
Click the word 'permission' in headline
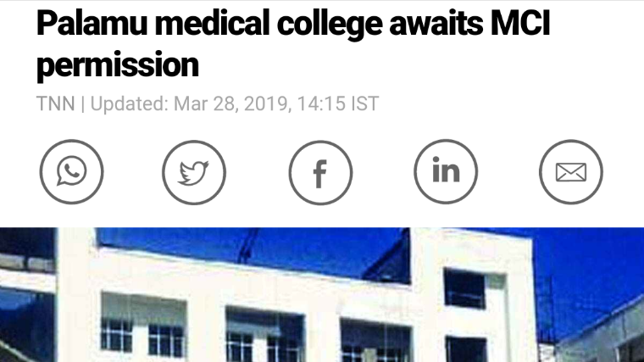118,64
